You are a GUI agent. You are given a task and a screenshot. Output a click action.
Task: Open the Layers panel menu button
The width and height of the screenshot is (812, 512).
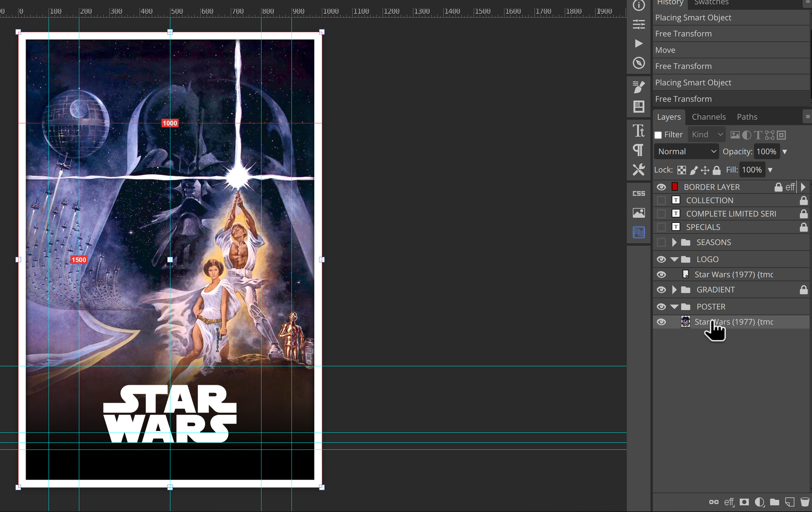point(808,117)
